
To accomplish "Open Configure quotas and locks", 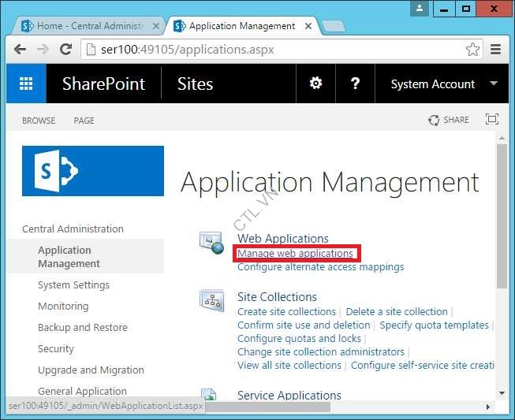I will coord(299,338).
